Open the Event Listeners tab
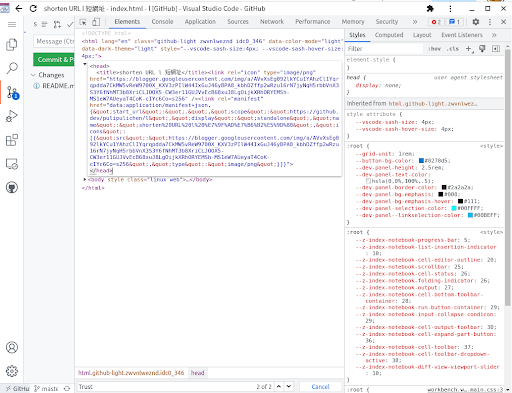This screenshot has width=512, height=393. (x=462, y=35)
